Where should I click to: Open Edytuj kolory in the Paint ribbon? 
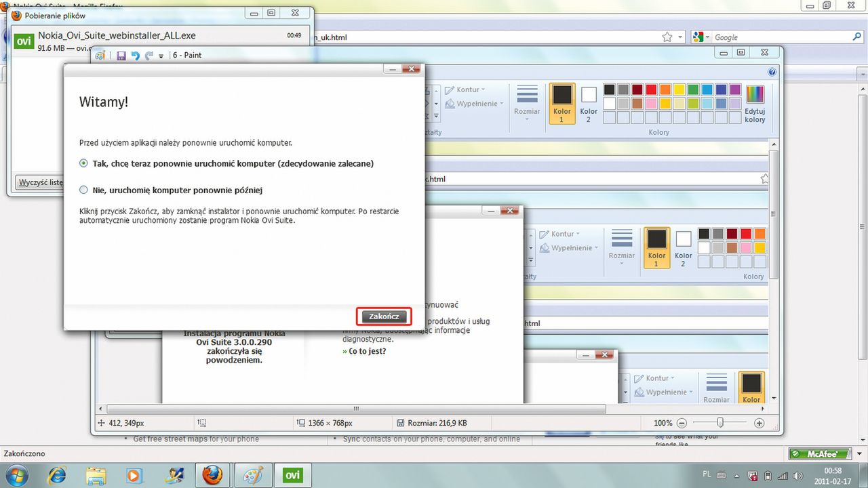[x=755, y=104]
